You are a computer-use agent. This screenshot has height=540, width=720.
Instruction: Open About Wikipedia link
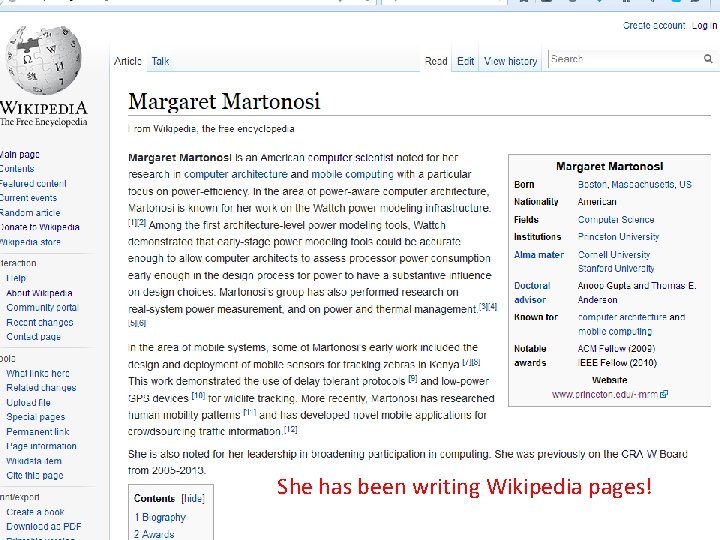point(39,293)
